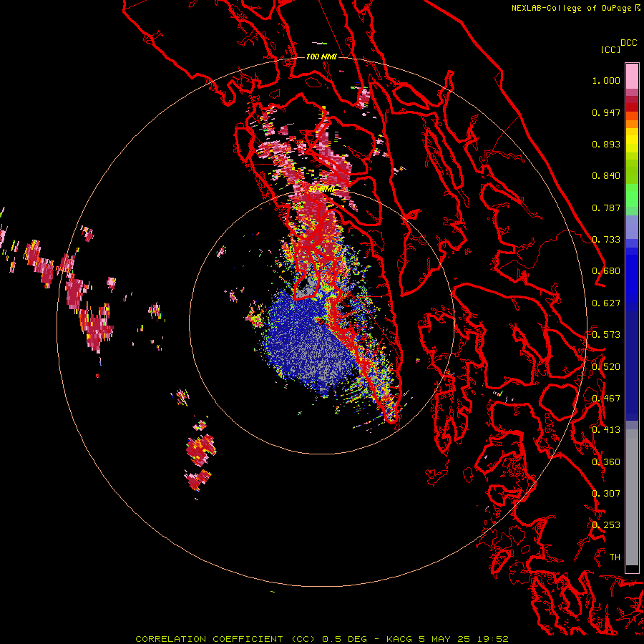644x644 pixels.
Task: Click the 0.413 scale value
Action: click(606, 430)
